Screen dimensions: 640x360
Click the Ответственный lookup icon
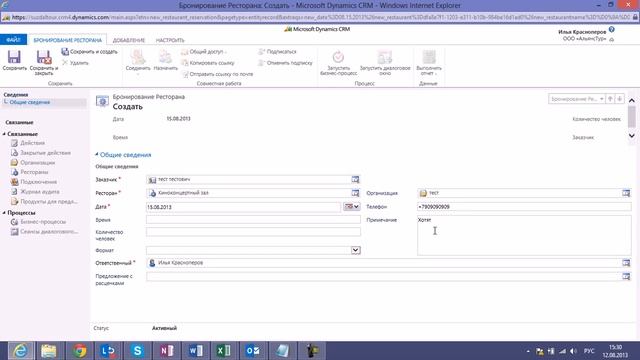click(x=626, y=263)
